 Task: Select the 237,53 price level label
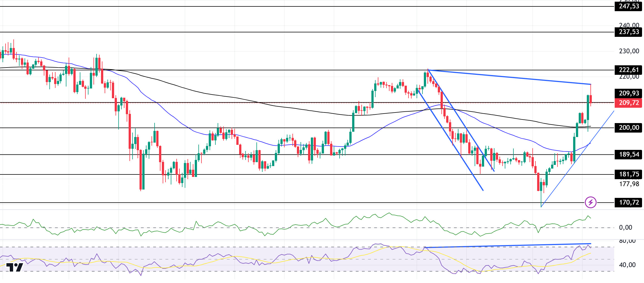click(628, 32)
